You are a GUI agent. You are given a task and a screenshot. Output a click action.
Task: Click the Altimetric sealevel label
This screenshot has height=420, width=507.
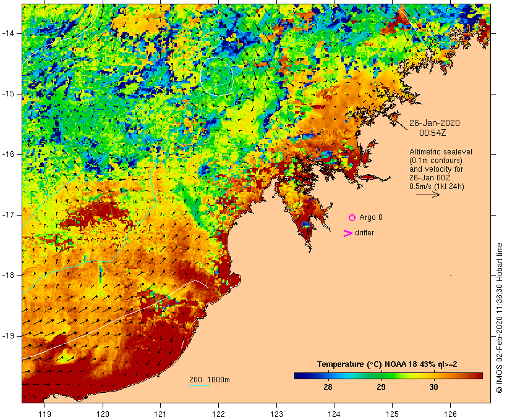(x=441, y=152)
